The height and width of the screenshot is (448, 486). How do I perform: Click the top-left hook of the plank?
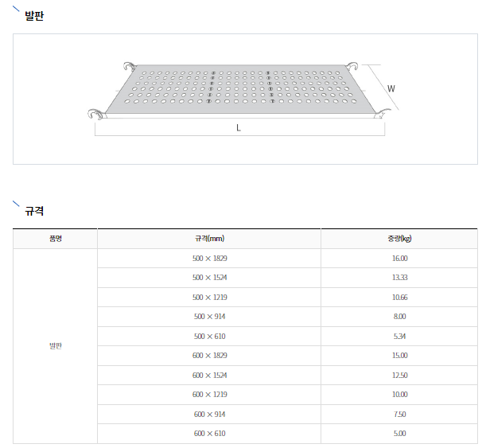point(130,67)
